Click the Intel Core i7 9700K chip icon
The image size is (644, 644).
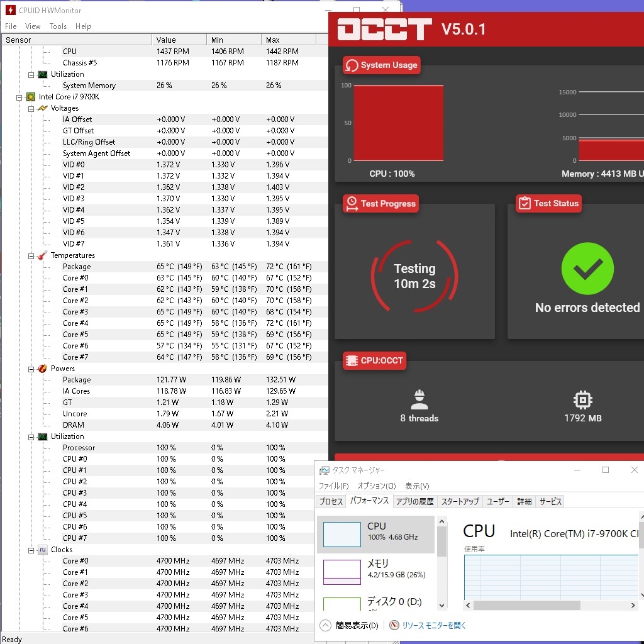[31, 97]
